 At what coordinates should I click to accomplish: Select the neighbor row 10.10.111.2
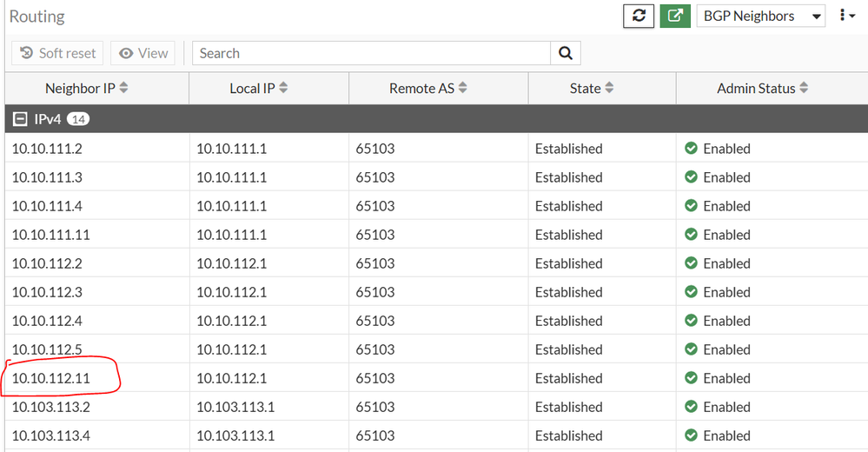click(x=47, y=149)
